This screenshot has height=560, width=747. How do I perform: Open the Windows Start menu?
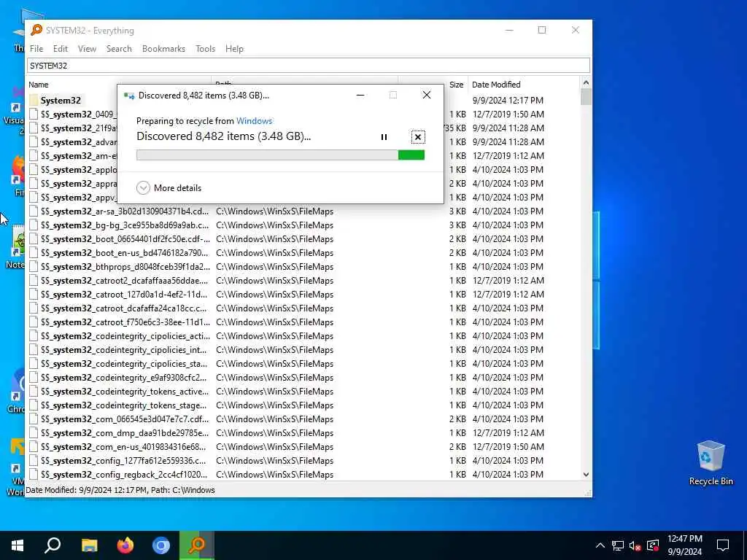click(18, 545)
